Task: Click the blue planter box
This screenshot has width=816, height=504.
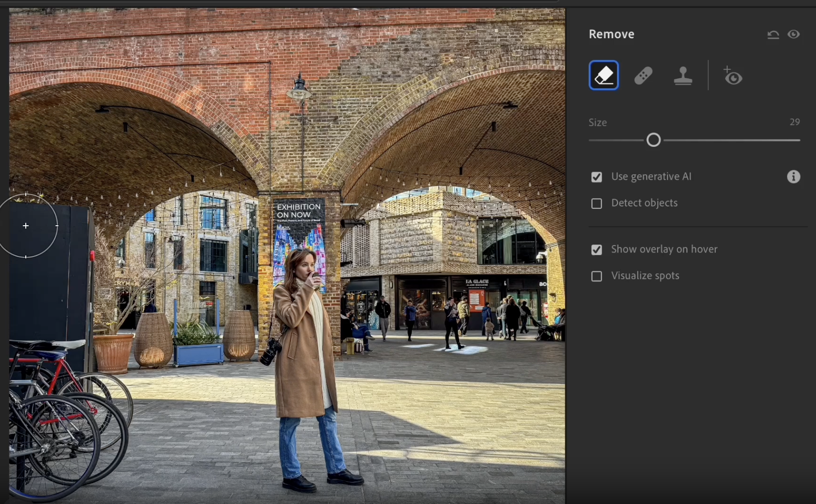Action: tap(199, 354)
